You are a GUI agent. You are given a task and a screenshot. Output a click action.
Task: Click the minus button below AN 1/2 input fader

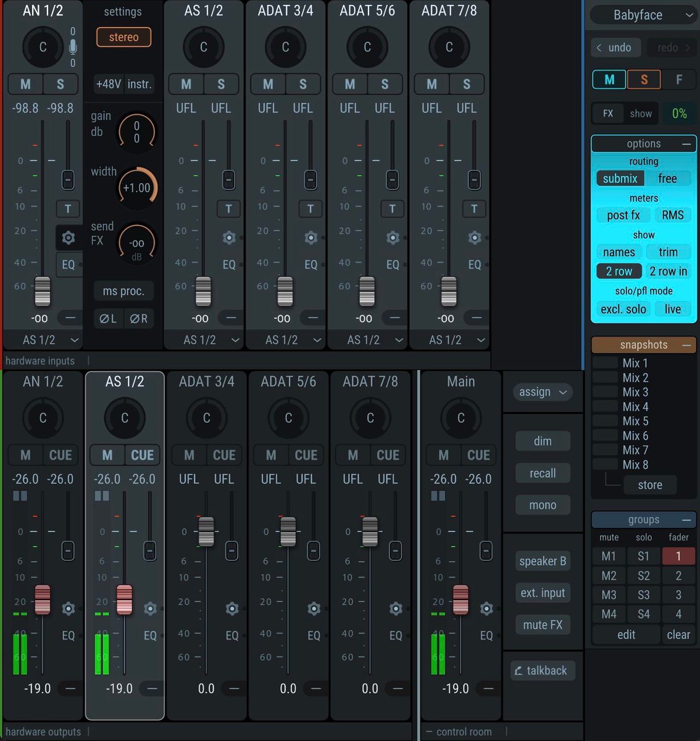click(x=70, y=318)
